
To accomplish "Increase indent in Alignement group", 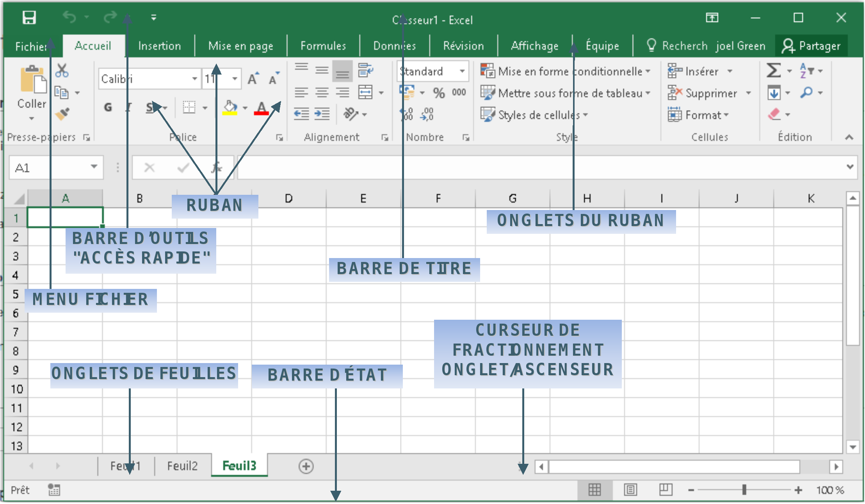I will coord(322,114).
